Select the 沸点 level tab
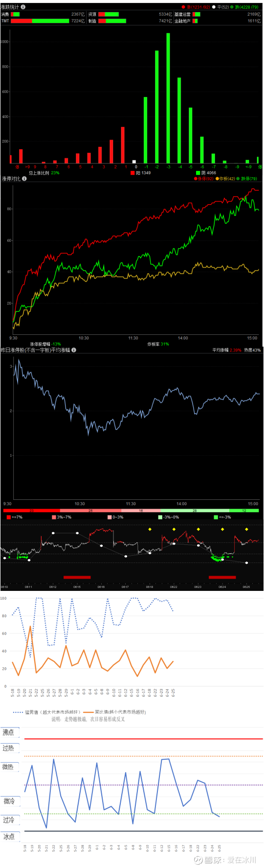Viewport: 264px width, 868px height. [9, 732]
